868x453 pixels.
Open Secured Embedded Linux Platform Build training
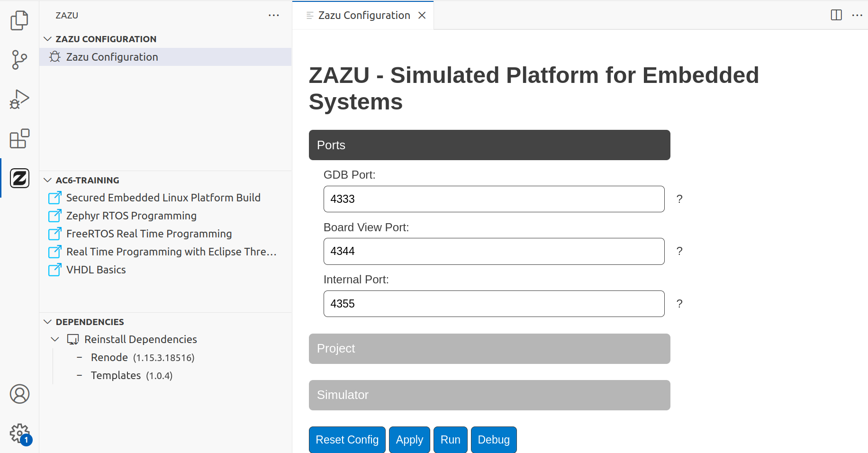[x=163, y=198]
